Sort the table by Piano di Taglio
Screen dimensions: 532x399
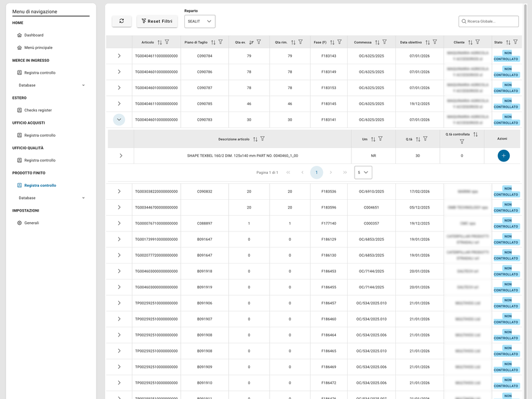click(x=213, y=42)
